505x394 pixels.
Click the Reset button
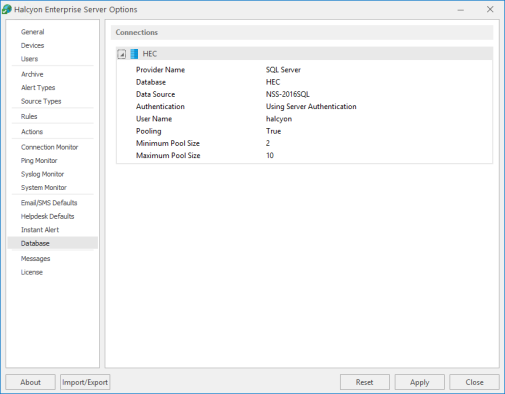365,382
